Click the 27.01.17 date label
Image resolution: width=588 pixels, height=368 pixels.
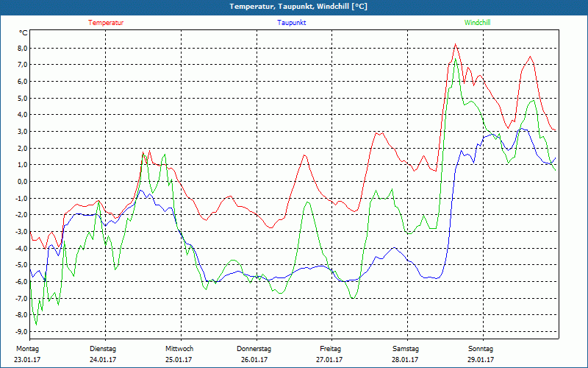pyautogui.click(x=329, y=360)
